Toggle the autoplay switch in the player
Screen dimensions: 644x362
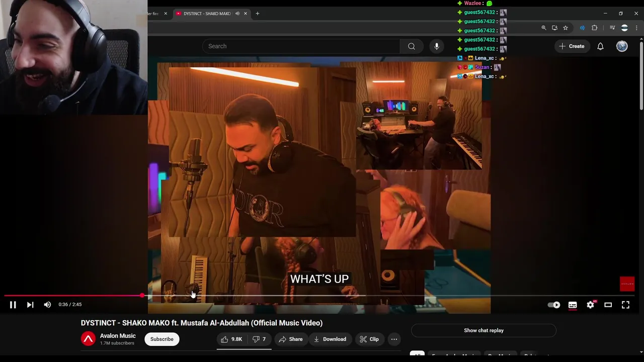point(554,305)
